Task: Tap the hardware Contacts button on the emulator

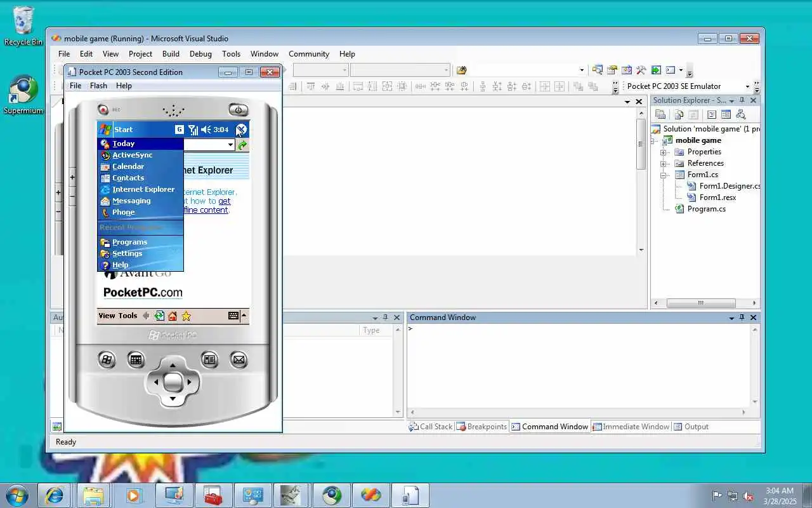Action: pyautogui.click(x=210, y=360)
